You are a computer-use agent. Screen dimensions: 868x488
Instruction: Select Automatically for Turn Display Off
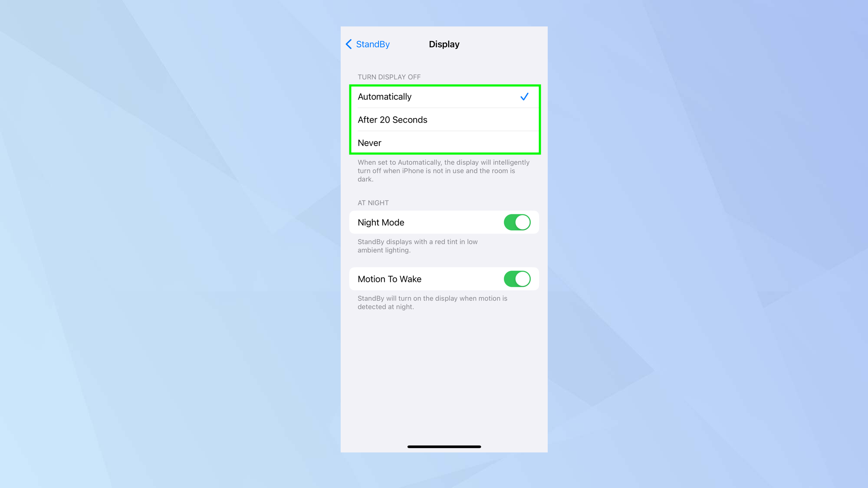[444, 97]
